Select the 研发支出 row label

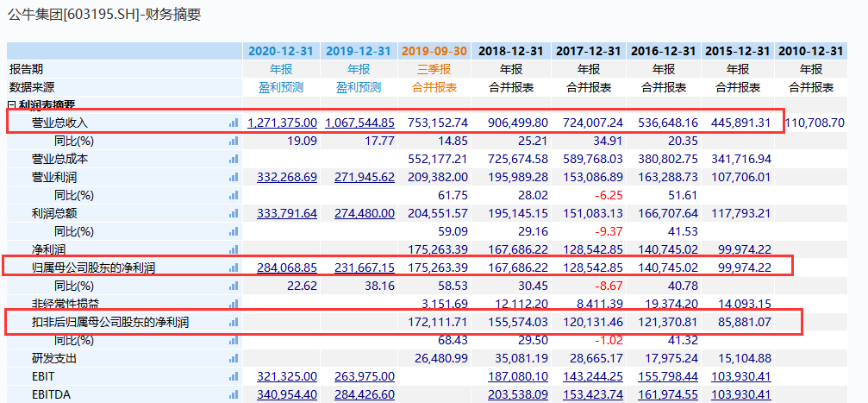53,358
